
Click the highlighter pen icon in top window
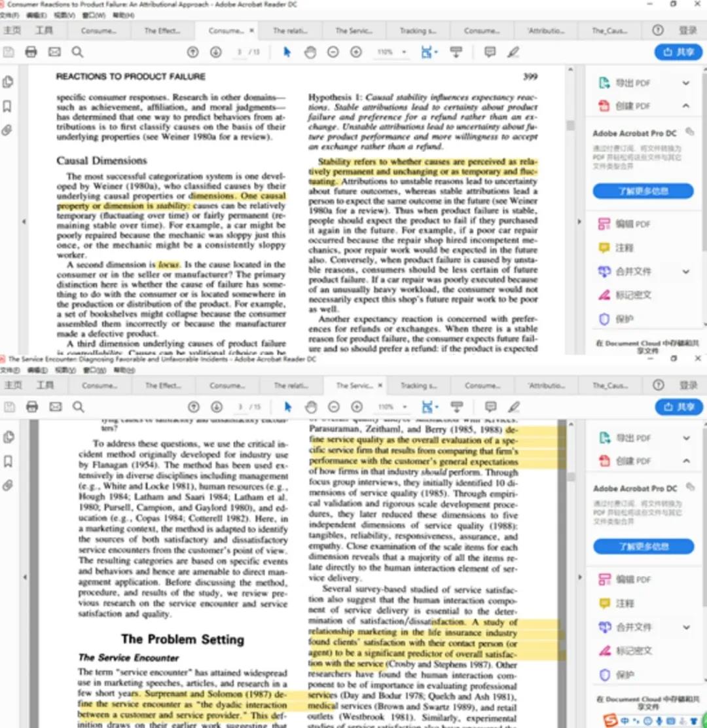click(x=513, y=52)
